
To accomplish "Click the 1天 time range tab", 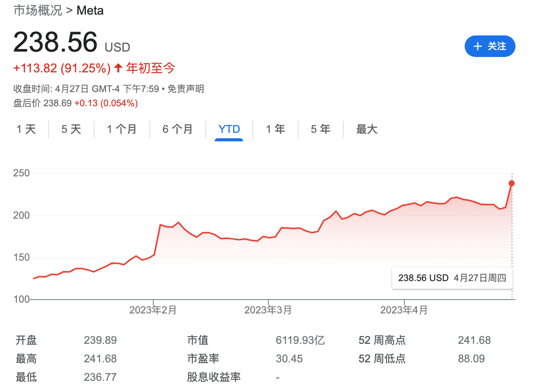I will (26, 129).
